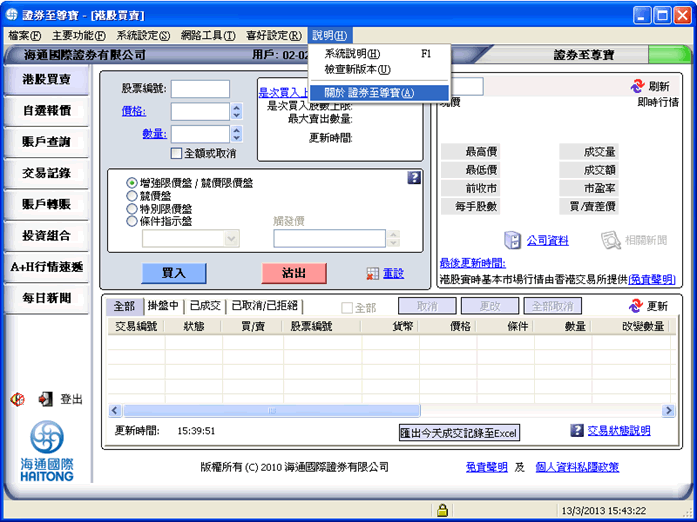Click the 刷新 refresh icon in quote panel

click(x=637, y=86)
